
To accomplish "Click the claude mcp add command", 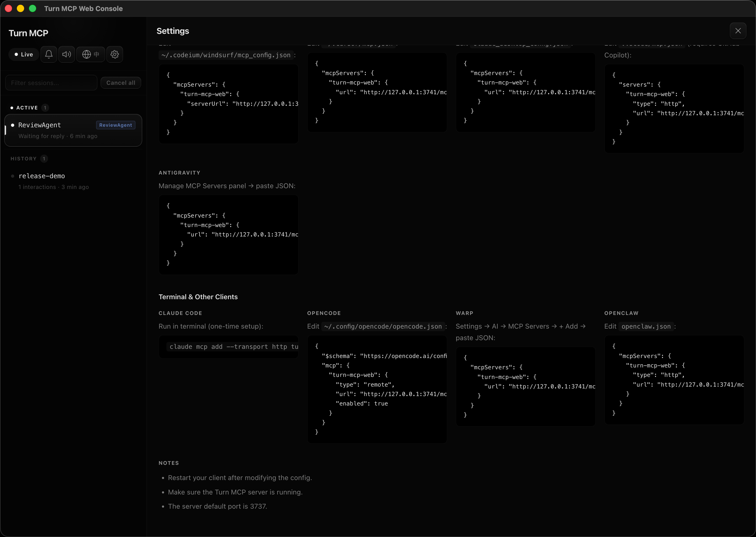I will 232,346.
